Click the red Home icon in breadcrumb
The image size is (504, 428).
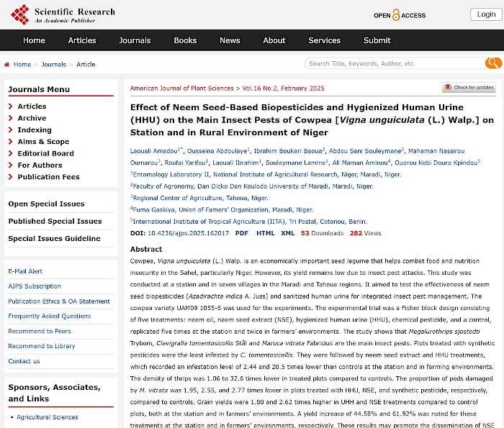click(7, 65)
